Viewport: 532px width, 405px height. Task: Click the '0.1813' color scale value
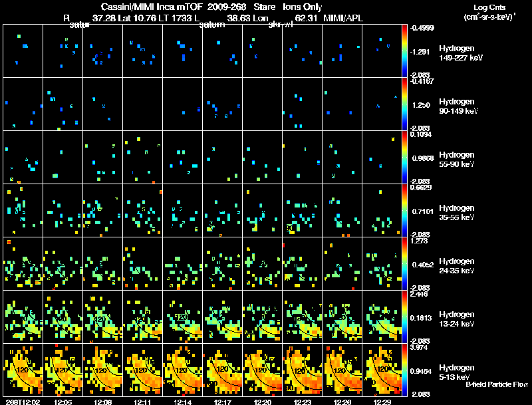(x=421, y=318)
